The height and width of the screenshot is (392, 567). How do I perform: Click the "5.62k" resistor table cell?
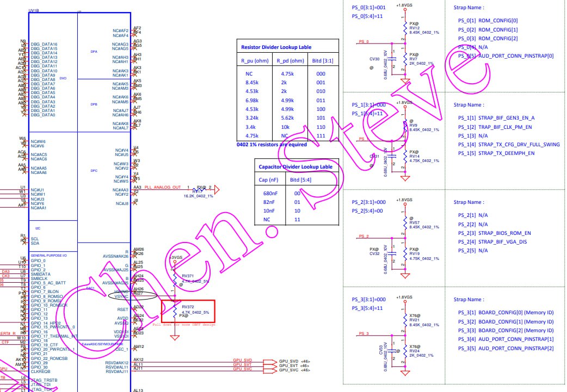(x=287, y=118)
